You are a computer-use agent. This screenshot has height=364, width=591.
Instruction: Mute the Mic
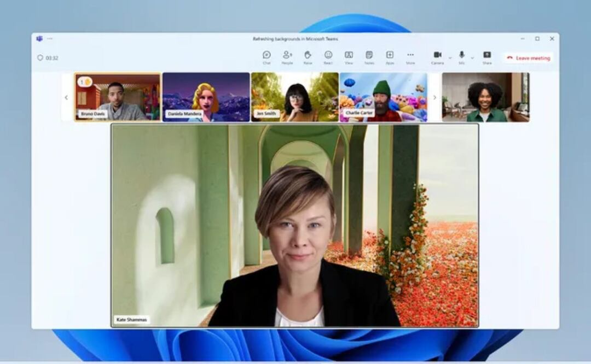click(461, 56)
